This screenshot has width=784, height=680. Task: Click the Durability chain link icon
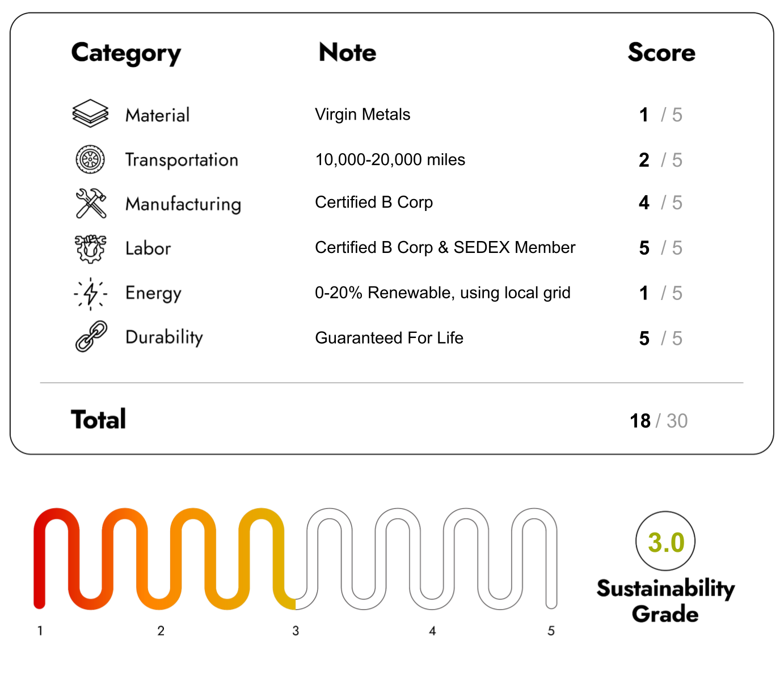pyautogui.click(x=91, y=336)
